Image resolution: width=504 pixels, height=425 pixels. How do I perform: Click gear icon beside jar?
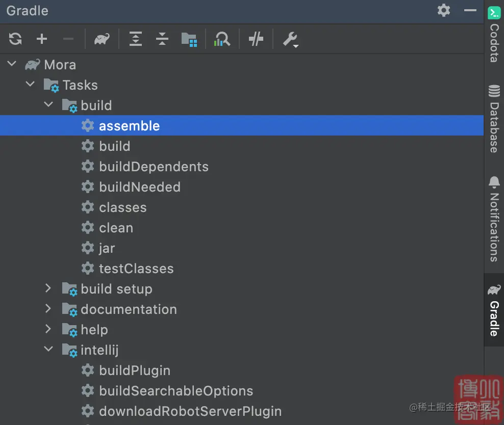click(x=87, y=248)
